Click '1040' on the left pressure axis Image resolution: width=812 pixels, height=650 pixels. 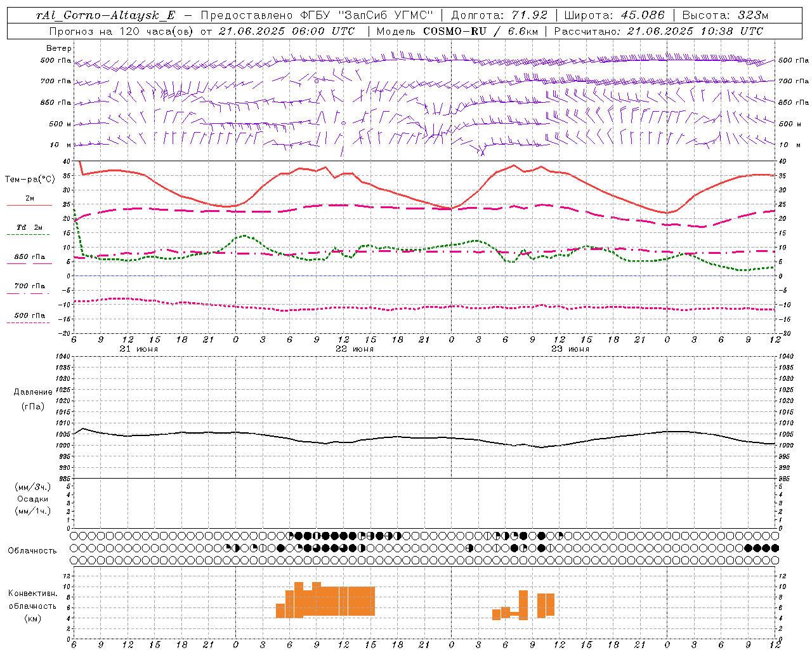(x=63, y=356)
